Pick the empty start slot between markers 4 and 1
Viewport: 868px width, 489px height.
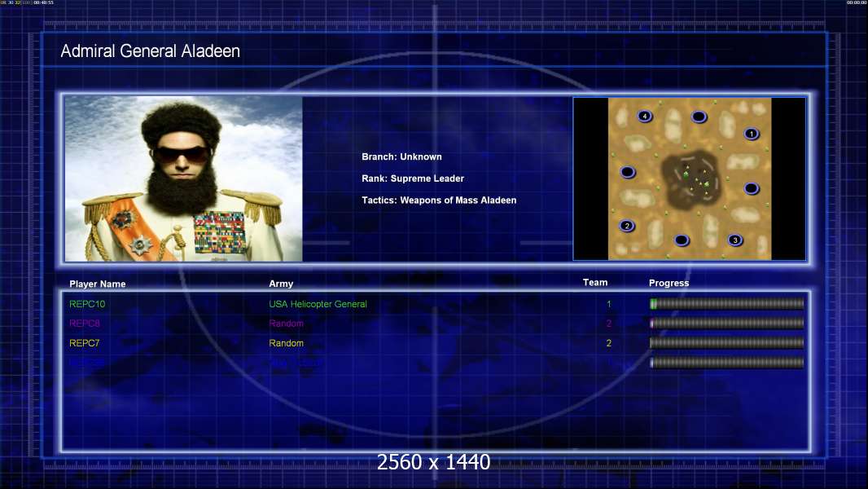[x=699, y=117]
